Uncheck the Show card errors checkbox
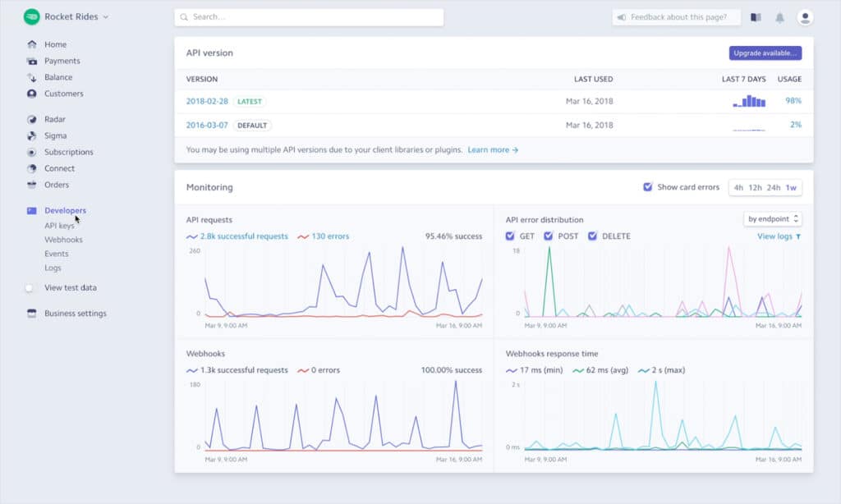Screen dimensions: 841x504 point(647,188)
